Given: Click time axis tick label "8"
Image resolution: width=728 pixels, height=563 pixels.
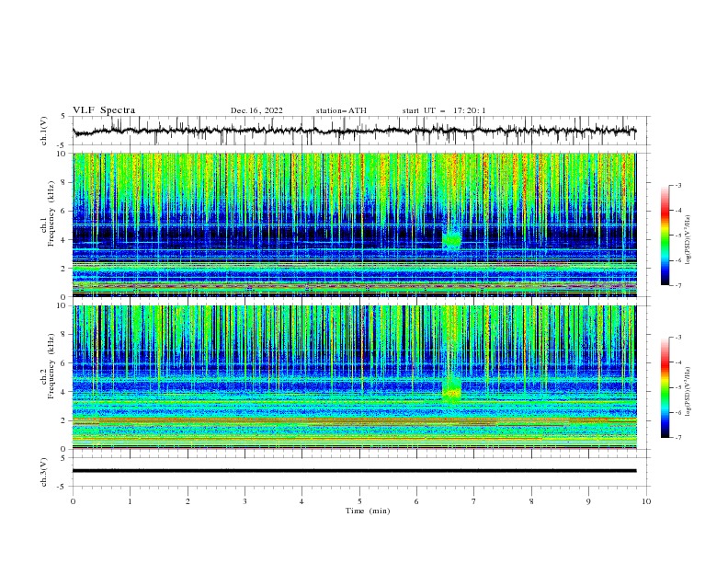Looking at the screenshot, I should (x=531, y=501).
